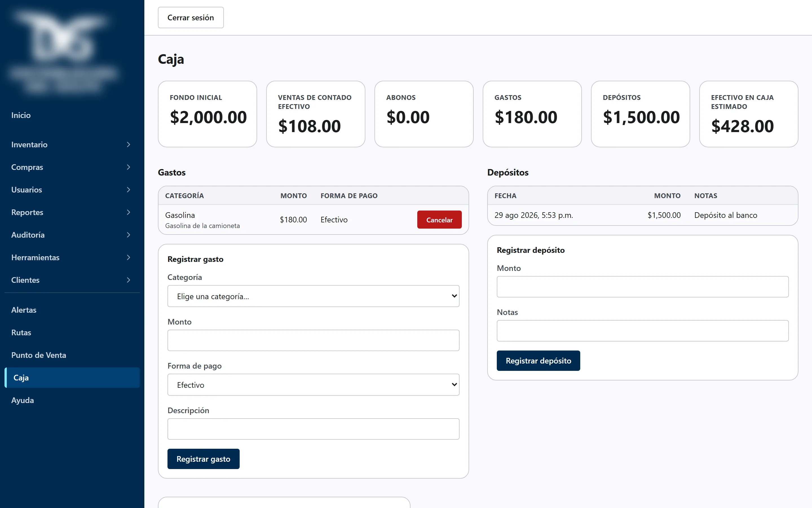Click the $1,500.00 deposit row amount
The height and width of the screenshot is (508, 812).
[664, 215]
